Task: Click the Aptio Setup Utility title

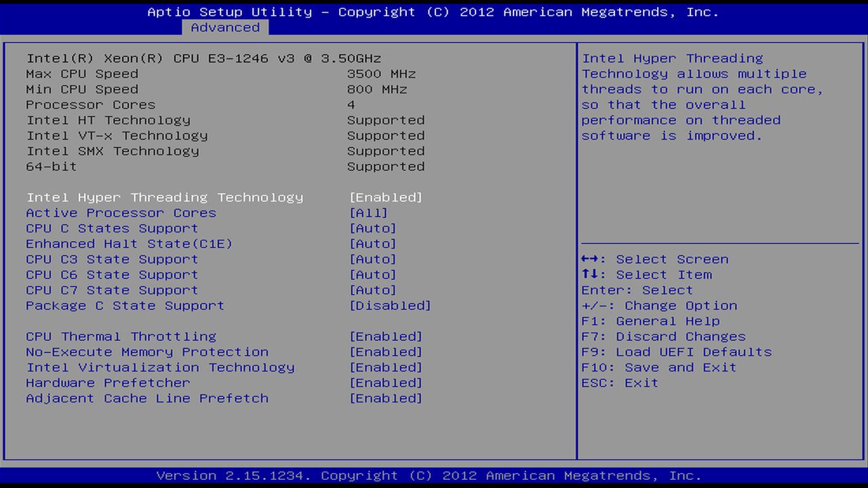Action: (433, 12)
